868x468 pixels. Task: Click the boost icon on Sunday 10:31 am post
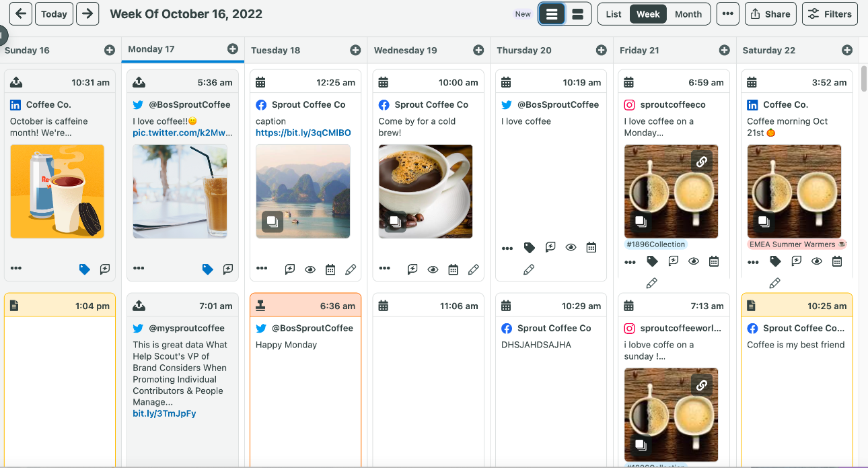click(105, 269)
